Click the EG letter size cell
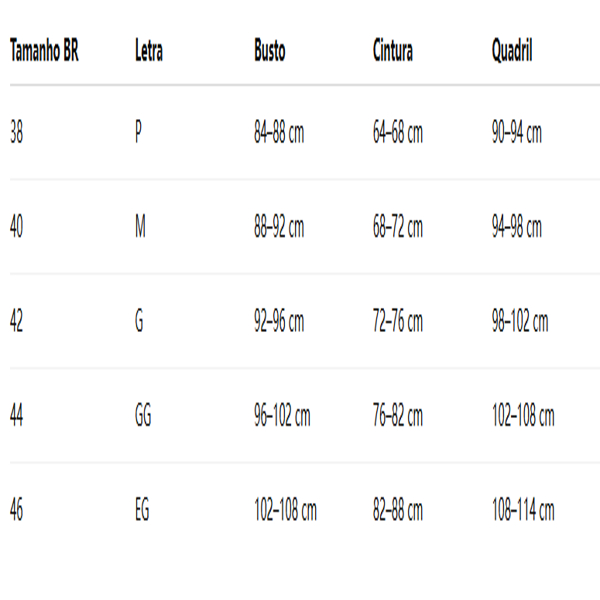 (x=142, y=510)
